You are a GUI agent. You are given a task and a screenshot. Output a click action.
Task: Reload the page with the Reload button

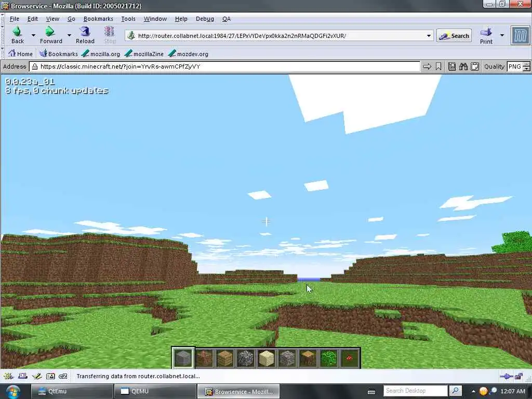85,35
